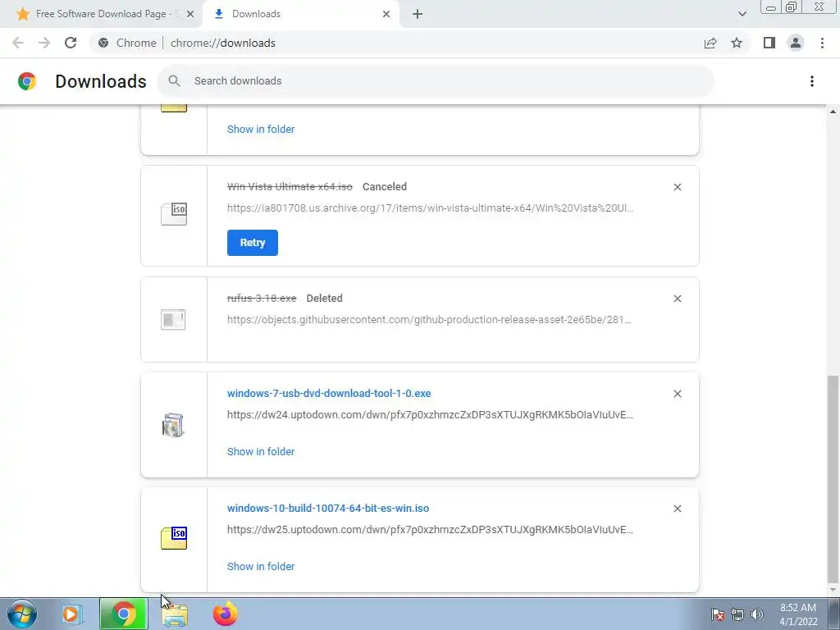Click the magnifier icon in Search downloads

point(174,81)
